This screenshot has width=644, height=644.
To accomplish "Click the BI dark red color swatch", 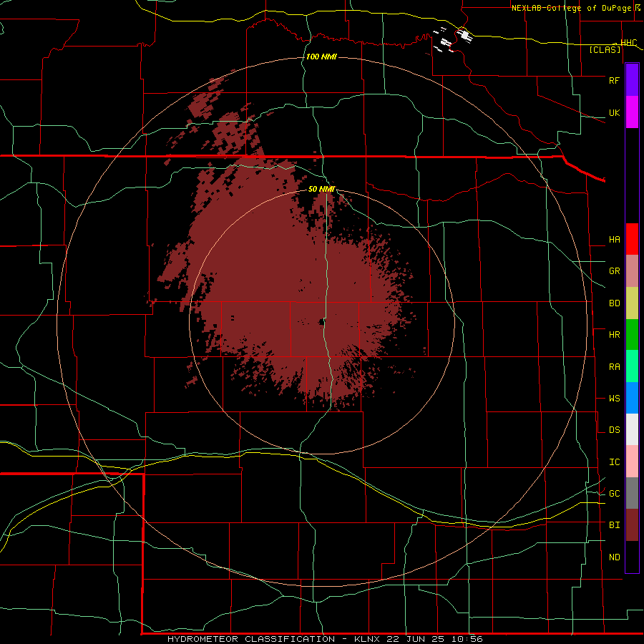I will coord(632,525).
